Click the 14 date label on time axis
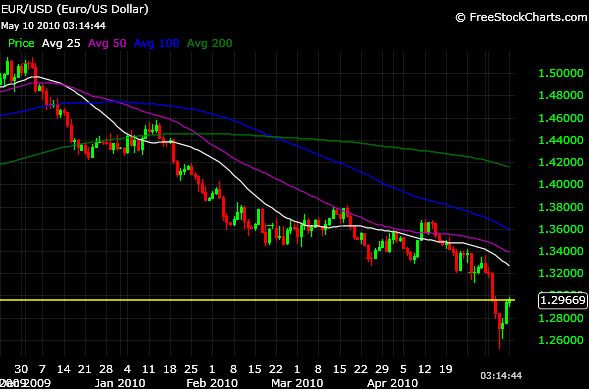This screenshot has height=389, width=589. tap(63, 369)
